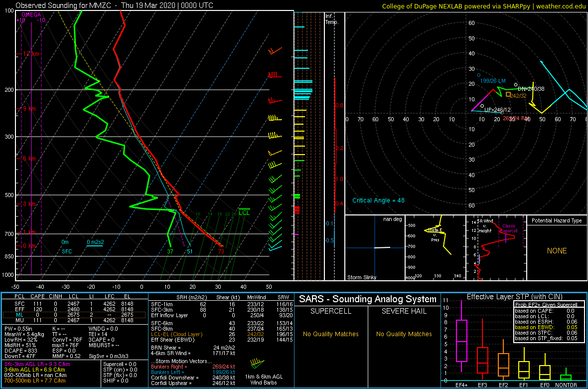Click surface dewpoint value 51
Image resolution: width=588 pixels, height=389 pixels.
coord(190,251)
